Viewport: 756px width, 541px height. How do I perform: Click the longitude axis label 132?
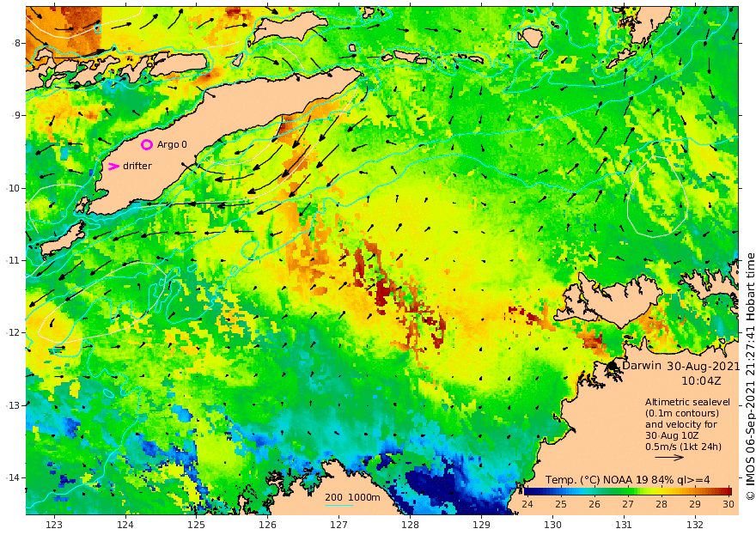point(695,525)
